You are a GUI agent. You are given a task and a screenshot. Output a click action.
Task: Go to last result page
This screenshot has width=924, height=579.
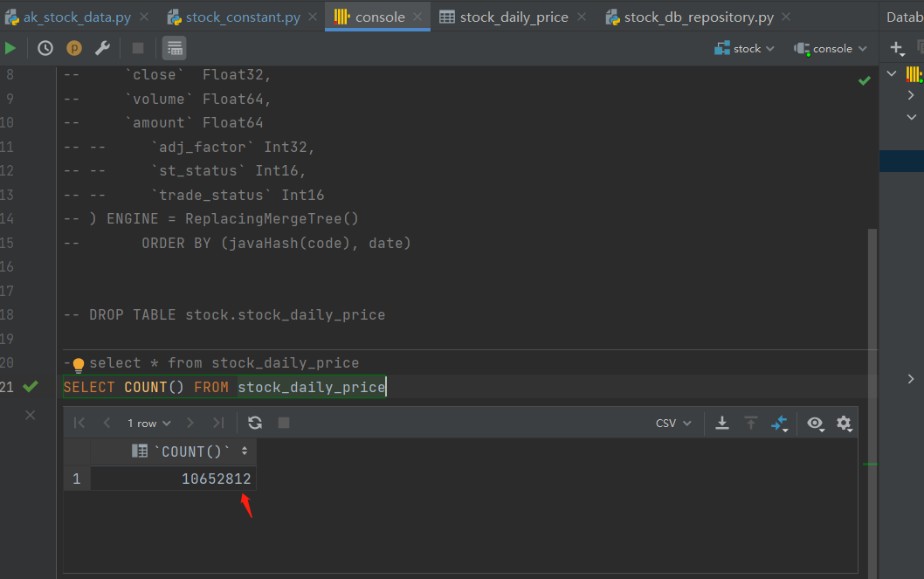tap(218, 423)
